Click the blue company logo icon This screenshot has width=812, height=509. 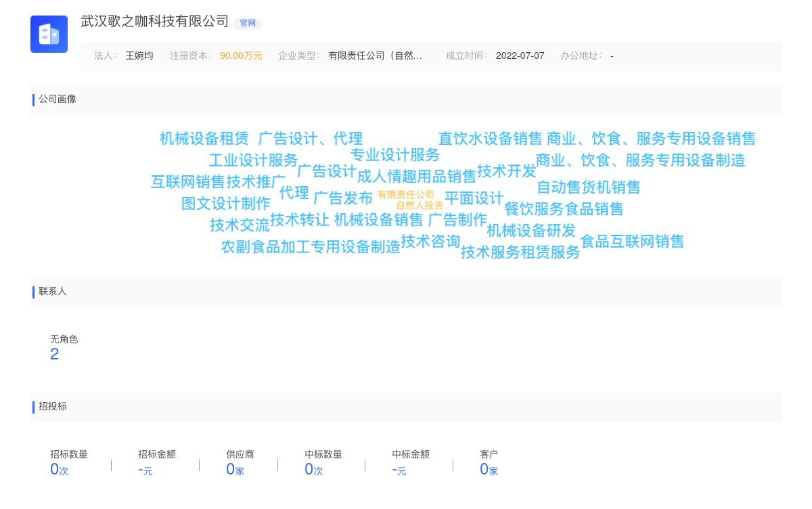click(x=49, y=34)
